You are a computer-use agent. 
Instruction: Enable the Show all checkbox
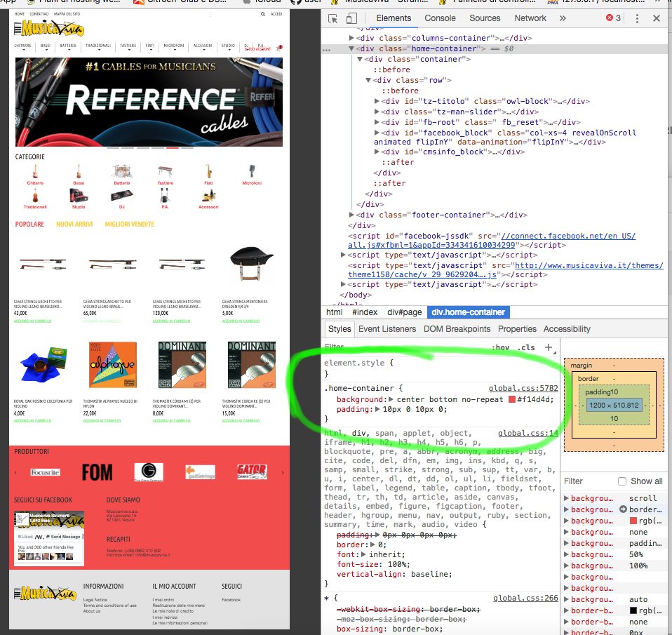(622, 481)
